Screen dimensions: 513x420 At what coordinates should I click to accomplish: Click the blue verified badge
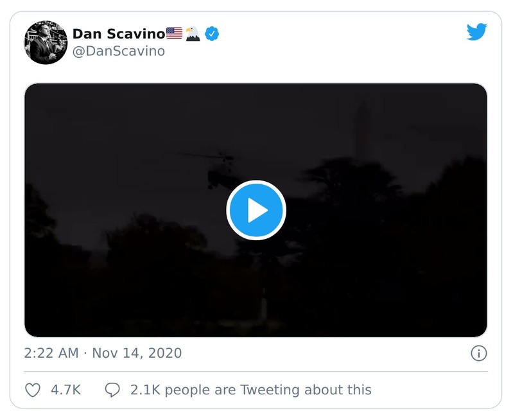tap(213, 33)
